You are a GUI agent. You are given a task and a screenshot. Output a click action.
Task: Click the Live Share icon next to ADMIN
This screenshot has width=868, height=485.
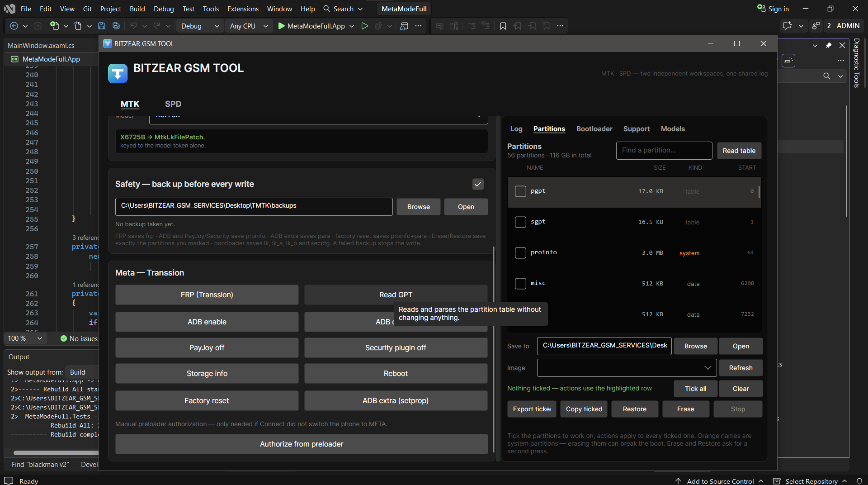[x=816, y=26]
